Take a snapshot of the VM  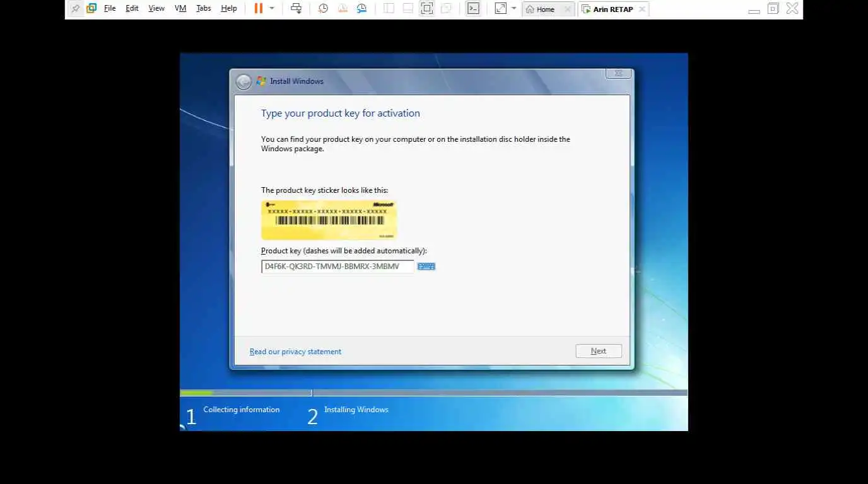point(323,9)
